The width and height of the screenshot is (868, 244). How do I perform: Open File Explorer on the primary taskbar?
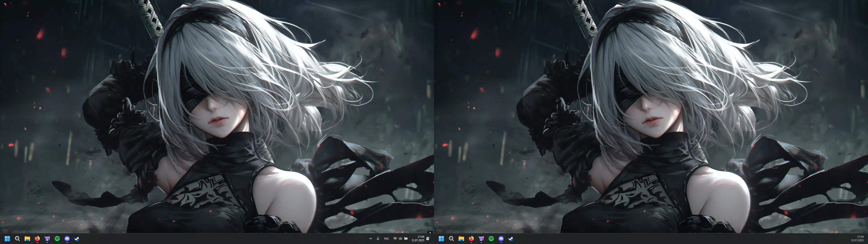click(x=27, y=239)
